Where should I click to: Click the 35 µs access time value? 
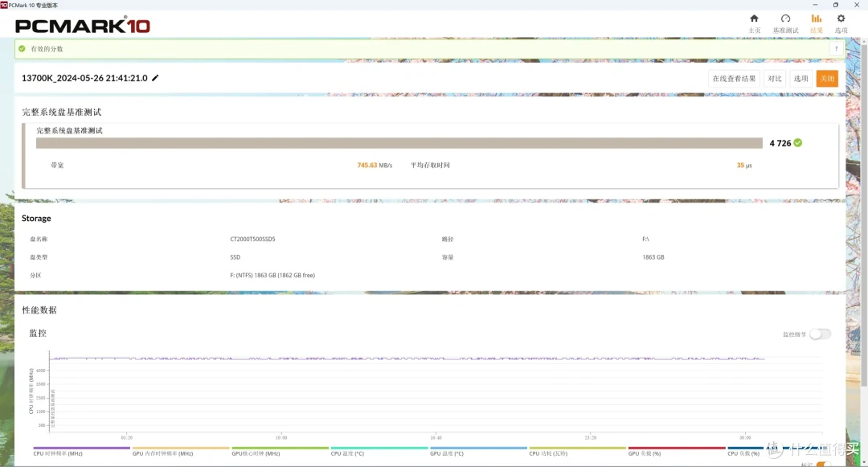click(744, 166)
